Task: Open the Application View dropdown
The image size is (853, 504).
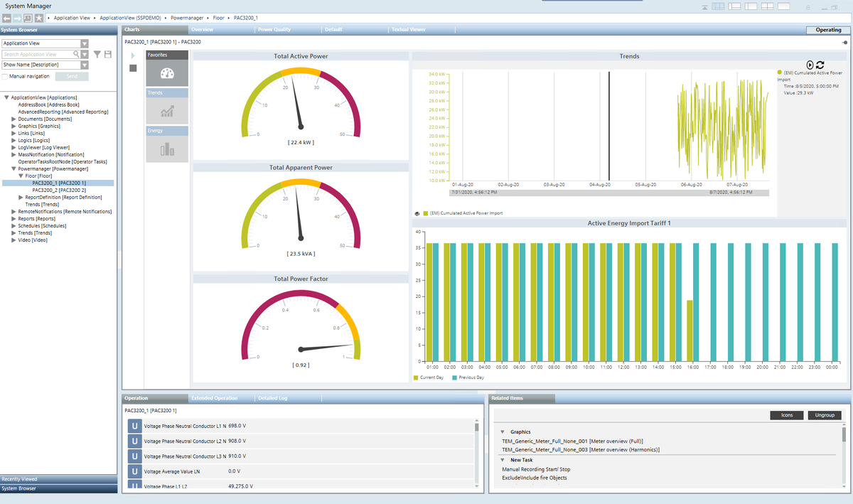Action: [85, 43]
